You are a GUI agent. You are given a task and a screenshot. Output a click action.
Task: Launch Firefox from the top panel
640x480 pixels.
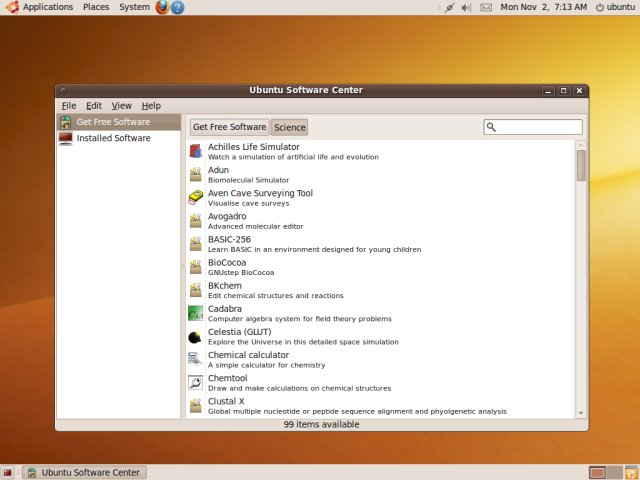coord(162,7)
